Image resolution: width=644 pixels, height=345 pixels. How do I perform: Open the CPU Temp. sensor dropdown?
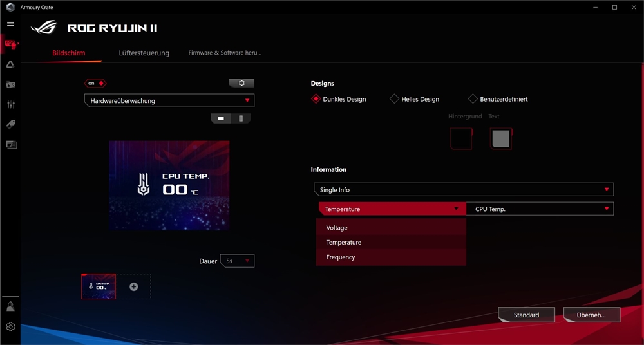coord(540,209)
